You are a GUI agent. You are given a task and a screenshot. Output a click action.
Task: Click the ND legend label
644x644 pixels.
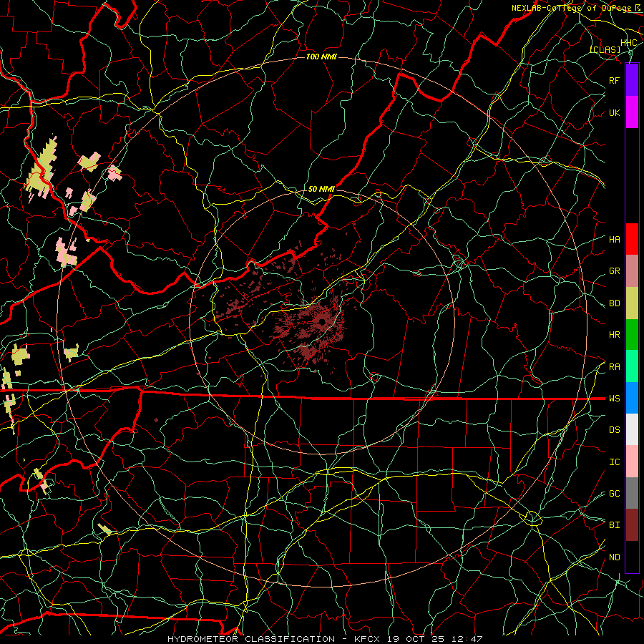(x=615, y=557)
